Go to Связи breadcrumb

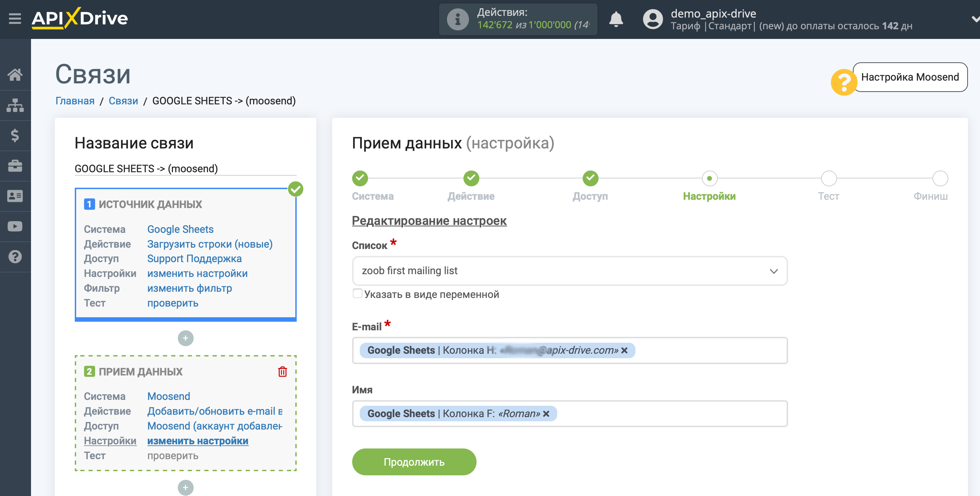(123, 101)
